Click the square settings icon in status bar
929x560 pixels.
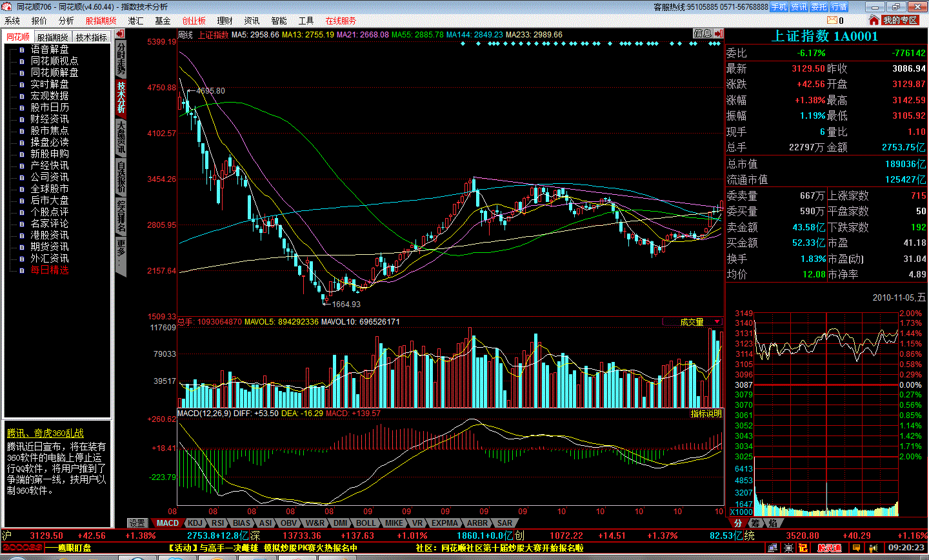point(788,548)
